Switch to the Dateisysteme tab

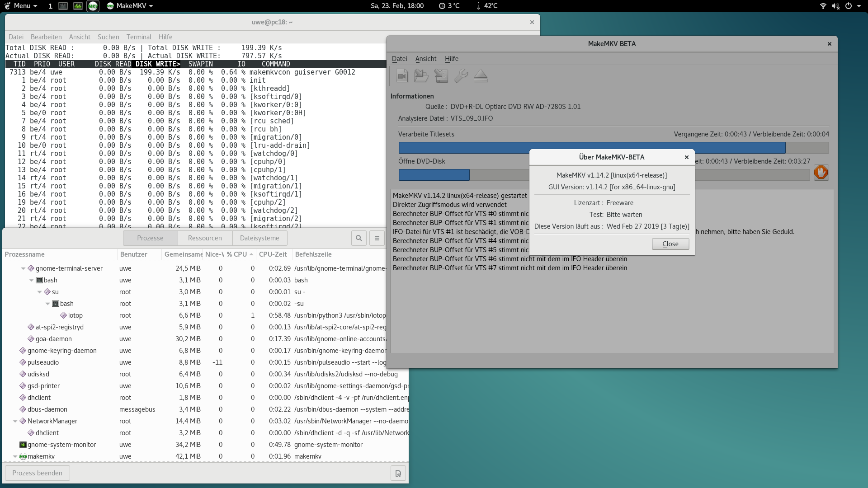[x=259, y=238]
